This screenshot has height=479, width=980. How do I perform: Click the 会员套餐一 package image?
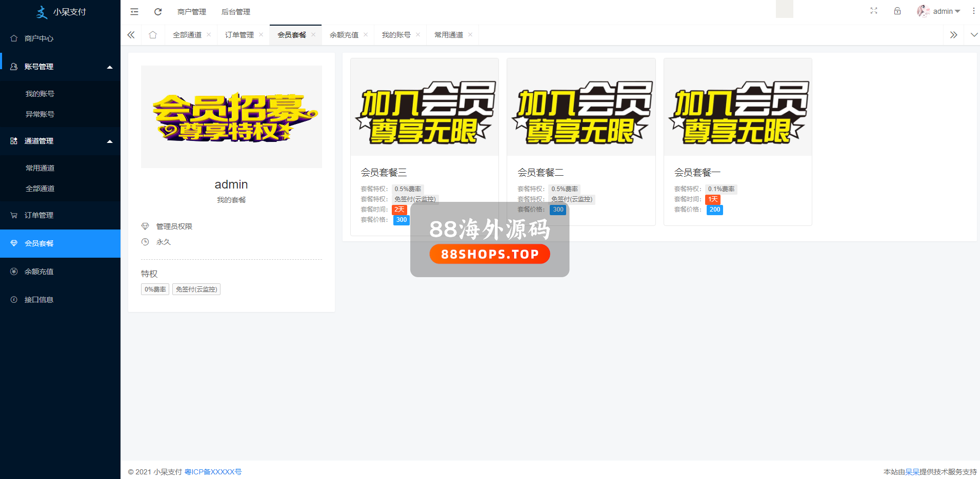click(x=737, y=107)
